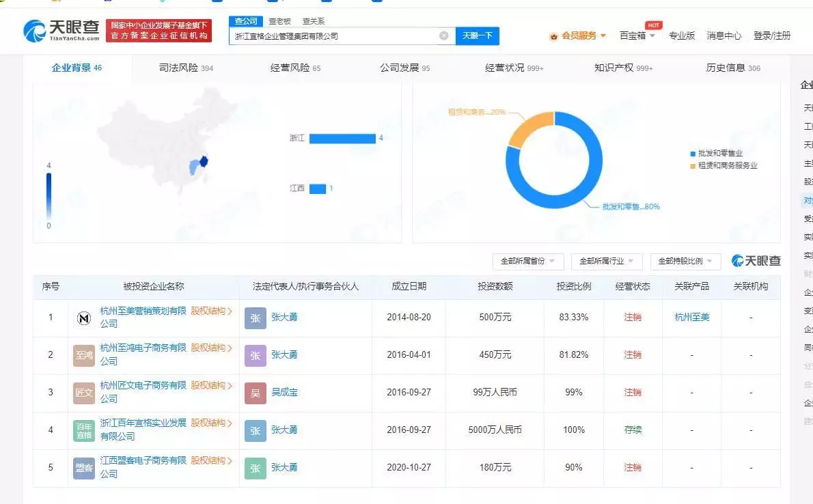Open the 江西盟客电子商务有限公司 company link
The width and height of the screenshot is (813, 504).
point(143,466)
